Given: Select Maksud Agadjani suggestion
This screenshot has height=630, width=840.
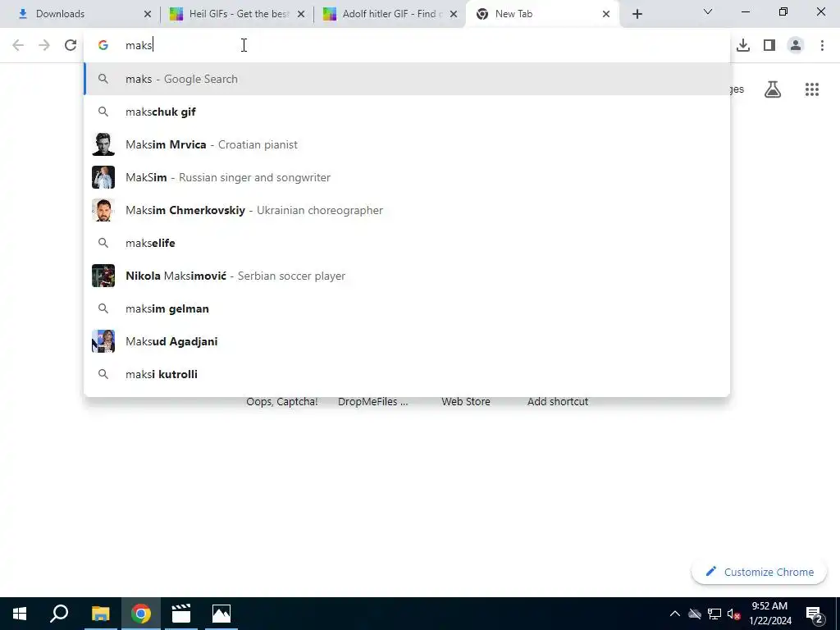Looking at the screenshot, I should click(407, 341).
